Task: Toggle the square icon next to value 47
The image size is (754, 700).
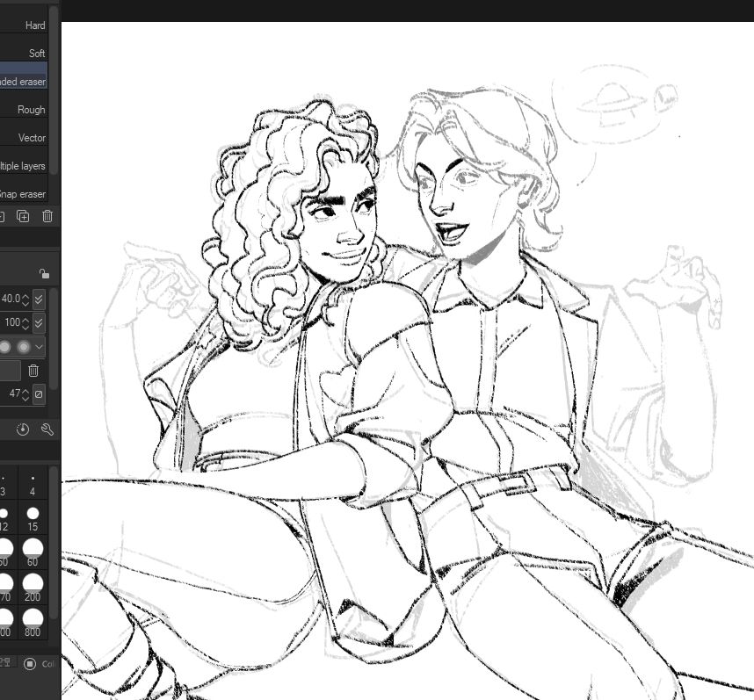Action: [x=39, y=394]
